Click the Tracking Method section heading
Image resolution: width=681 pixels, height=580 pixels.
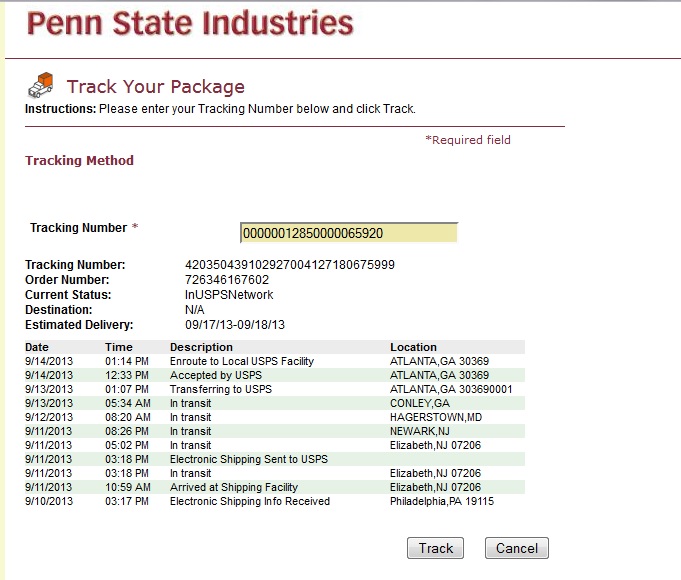79,160
